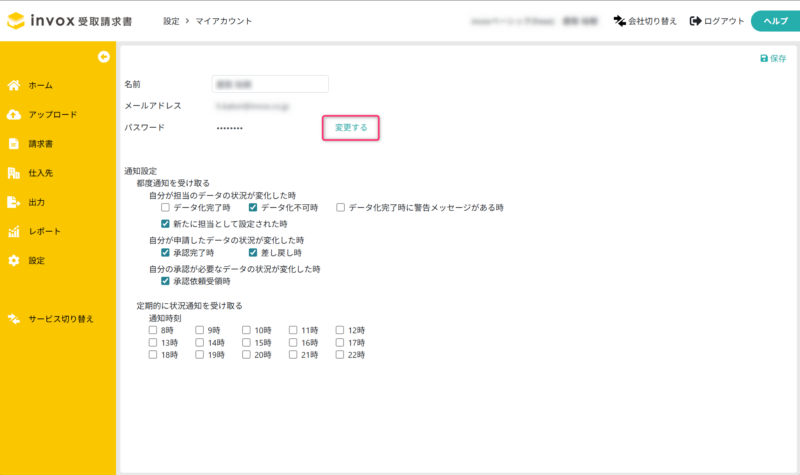The image size is (800, 475).
Task: Check the 12時 notification time
Action: pos(340,330)
